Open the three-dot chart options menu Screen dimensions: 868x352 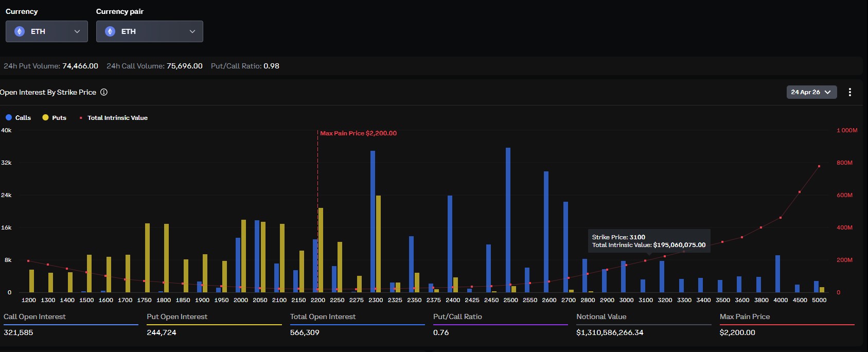(x=849, y=92)
